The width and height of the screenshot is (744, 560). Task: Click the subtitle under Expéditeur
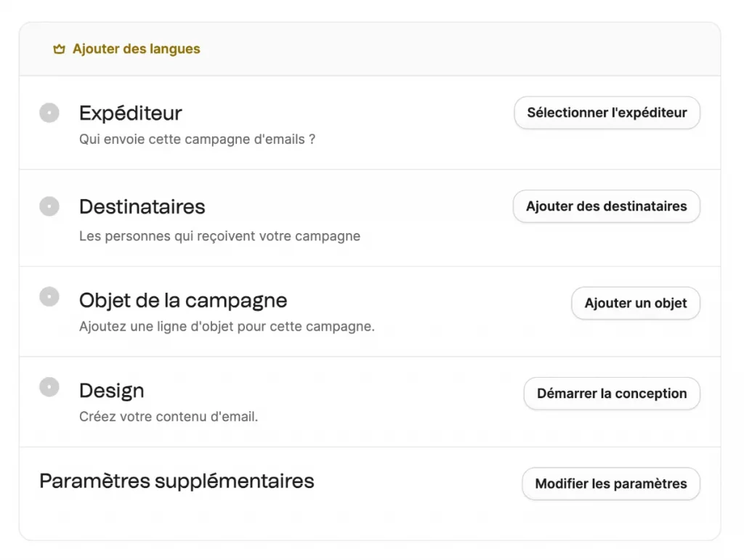198,139
